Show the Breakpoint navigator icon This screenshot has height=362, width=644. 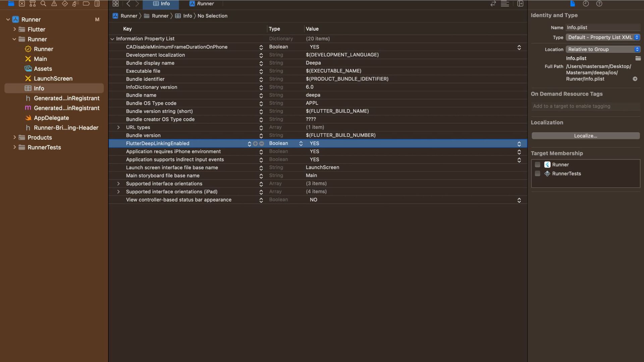86,4
